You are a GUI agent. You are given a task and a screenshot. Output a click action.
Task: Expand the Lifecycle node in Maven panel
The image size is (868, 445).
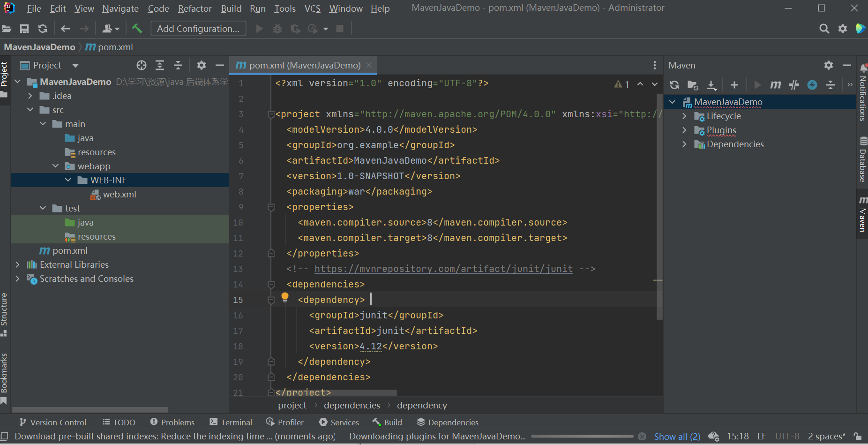click(x=684, y=116)
